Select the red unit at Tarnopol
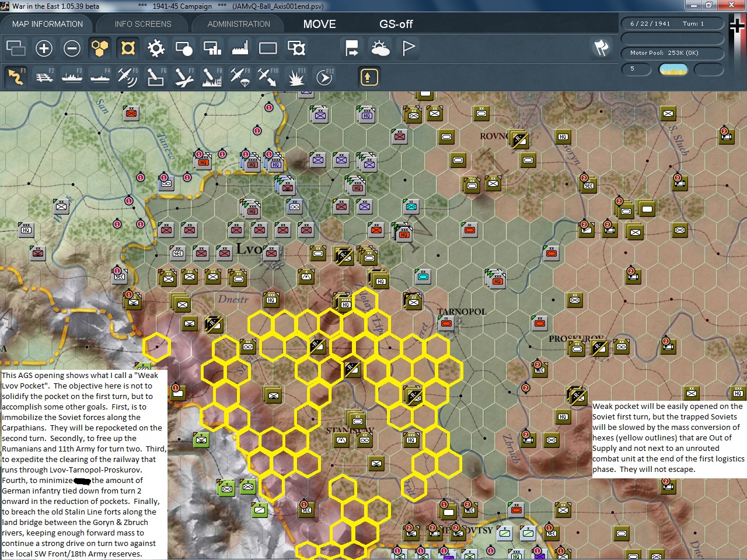Screen dimensions: 747x560 click(x=446, y=323)
